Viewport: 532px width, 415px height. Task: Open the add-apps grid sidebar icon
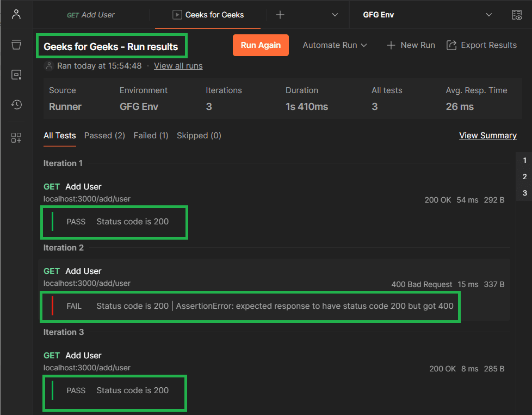tap(16, 138)
